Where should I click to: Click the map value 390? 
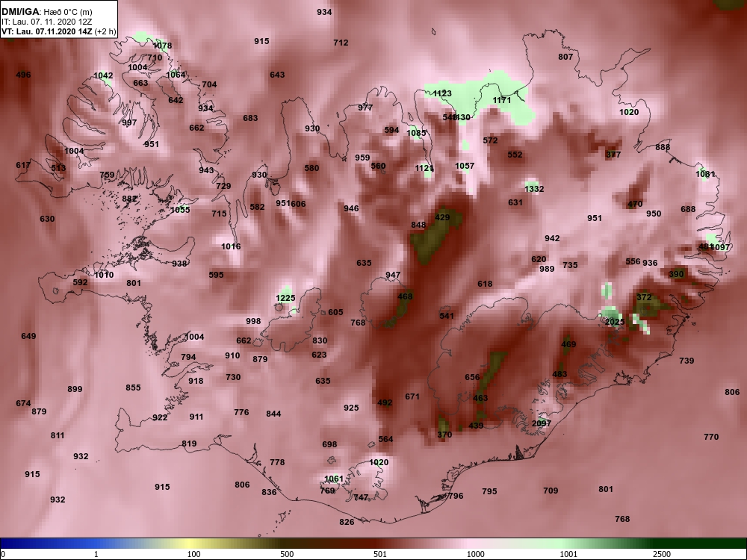(x=676, y=274)
